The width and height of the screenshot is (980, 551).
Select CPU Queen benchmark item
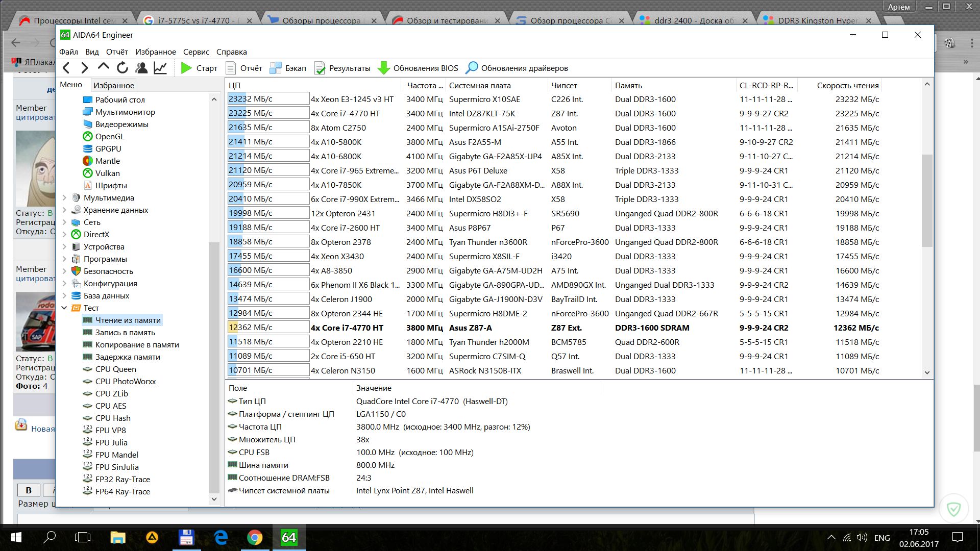pos(115,369)
